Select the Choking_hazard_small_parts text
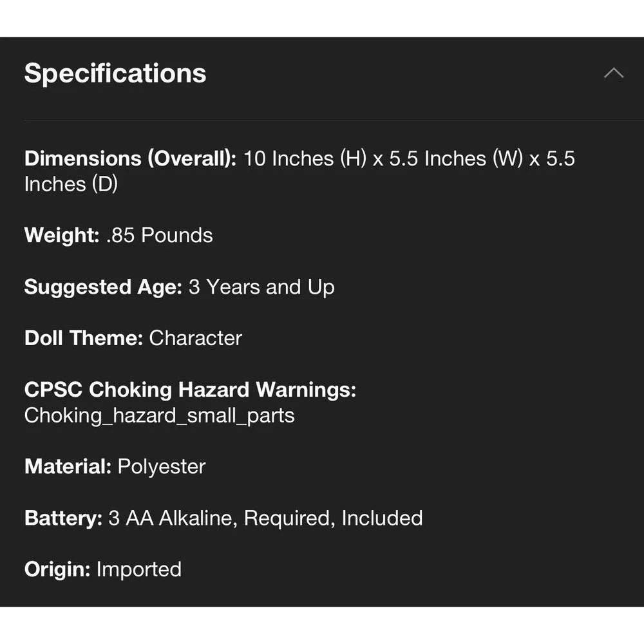This screenshot has height=644, width=644. 159,415
